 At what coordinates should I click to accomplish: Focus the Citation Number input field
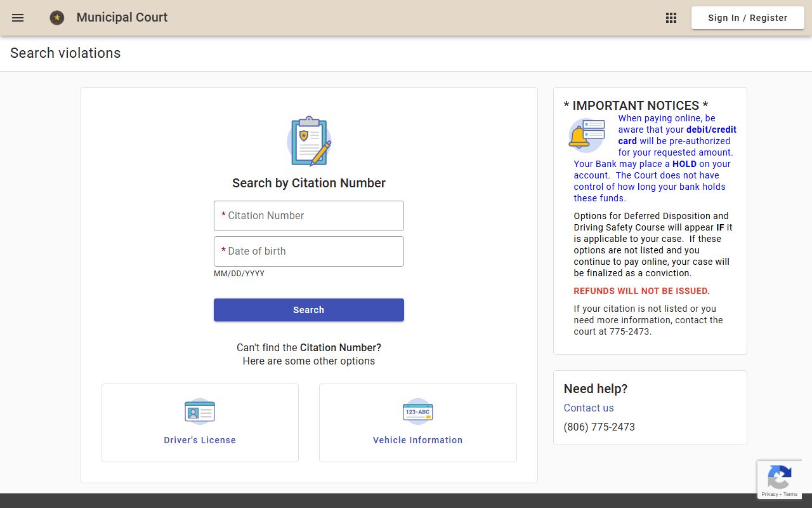(309, 216)
